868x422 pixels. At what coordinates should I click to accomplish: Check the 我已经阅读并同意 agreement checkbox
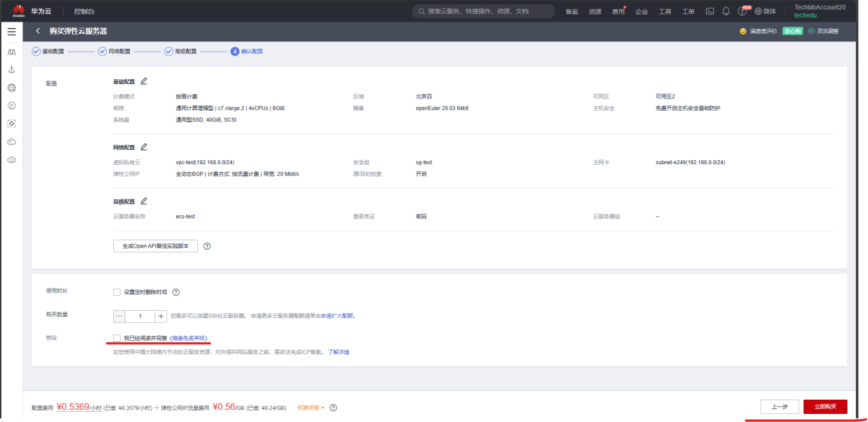[x=115, y=337]
